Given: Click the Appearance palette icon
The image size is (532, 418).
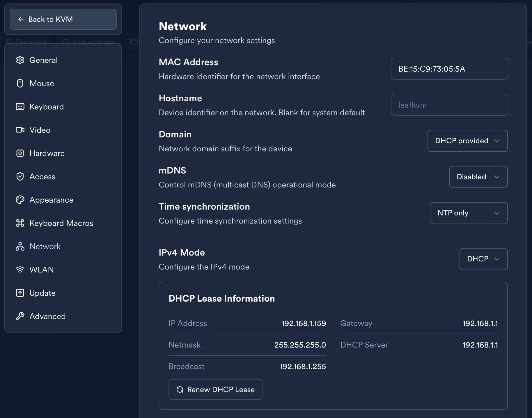Looking at the screenshot, I should tap(20, 200).
